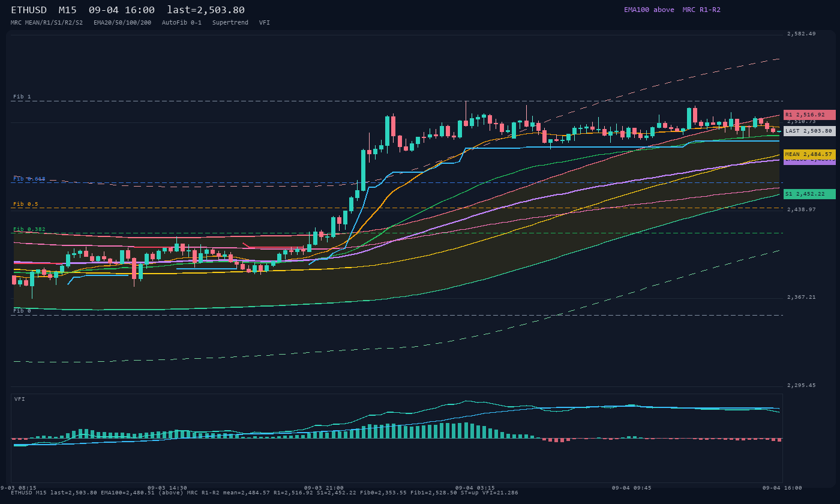Viewport: 840px width, 504px height.
Task: Click the 09-03 14:30 time axis label
Action: tap(167, 488)
